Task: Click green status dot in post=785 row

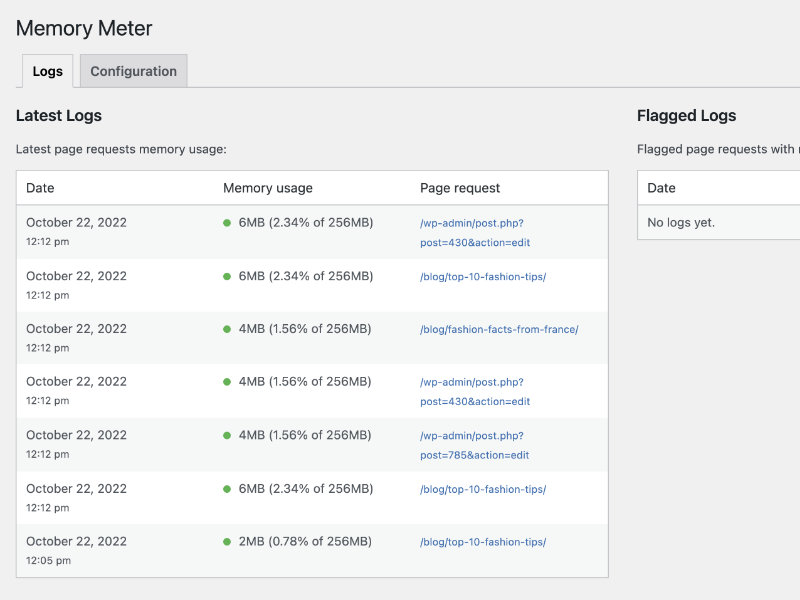Action: pos(227,435)
